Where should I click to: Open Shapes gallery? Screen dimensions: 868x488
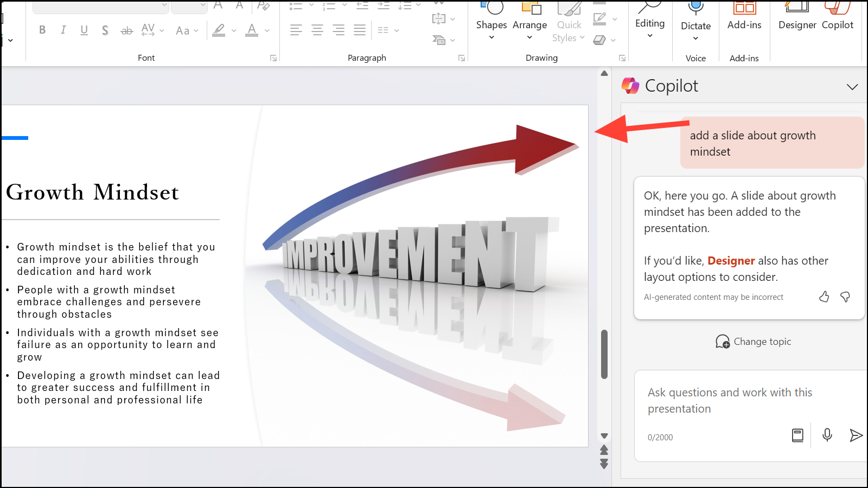492,22
